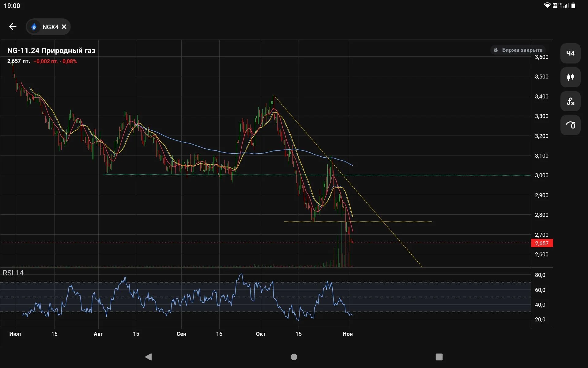Tap the RSI 20,0 scale label

(x=540, y=320)
